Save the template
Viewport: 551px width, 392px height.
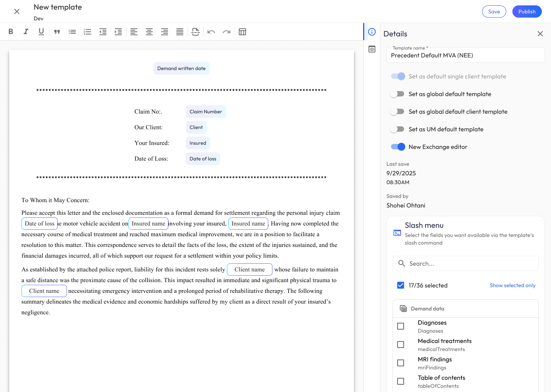pos(494,11)
